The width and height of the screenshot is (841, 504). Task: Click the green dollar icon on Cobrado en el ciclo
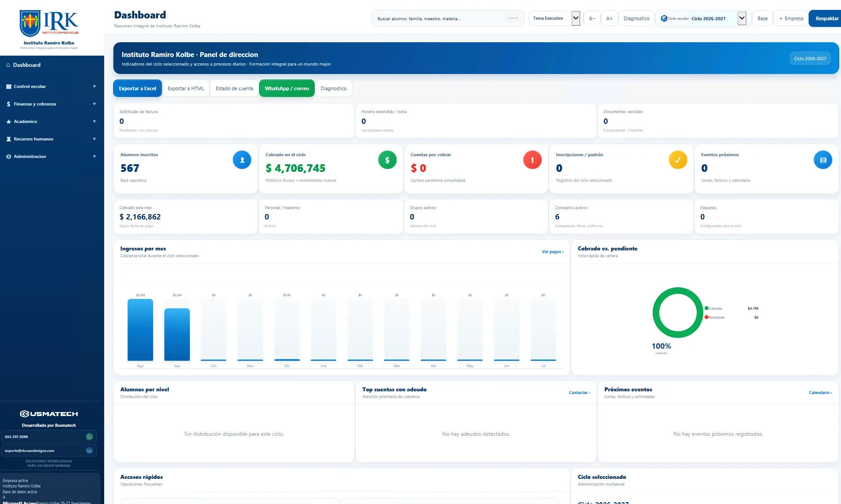pos(387,160)
